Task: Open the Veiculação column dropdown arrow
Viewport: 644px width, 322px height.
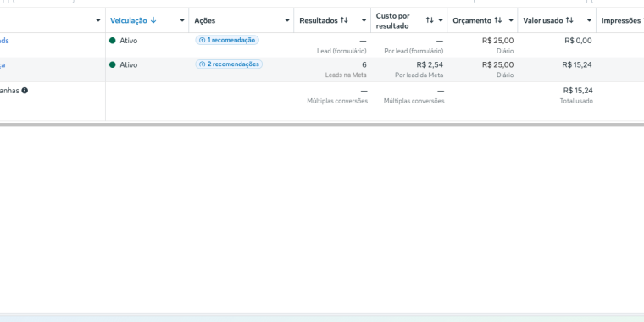Action: (x=182, y=20)
